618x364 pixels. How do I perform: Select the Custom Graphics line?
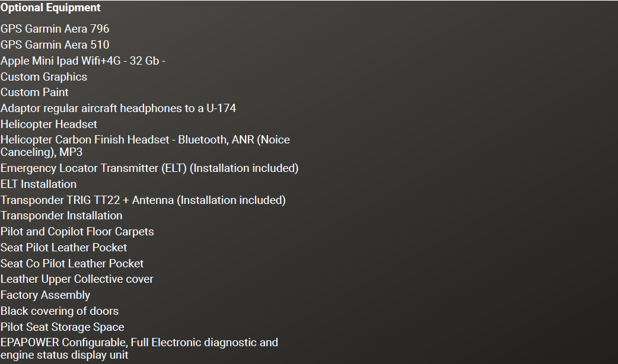coord(44,77)
